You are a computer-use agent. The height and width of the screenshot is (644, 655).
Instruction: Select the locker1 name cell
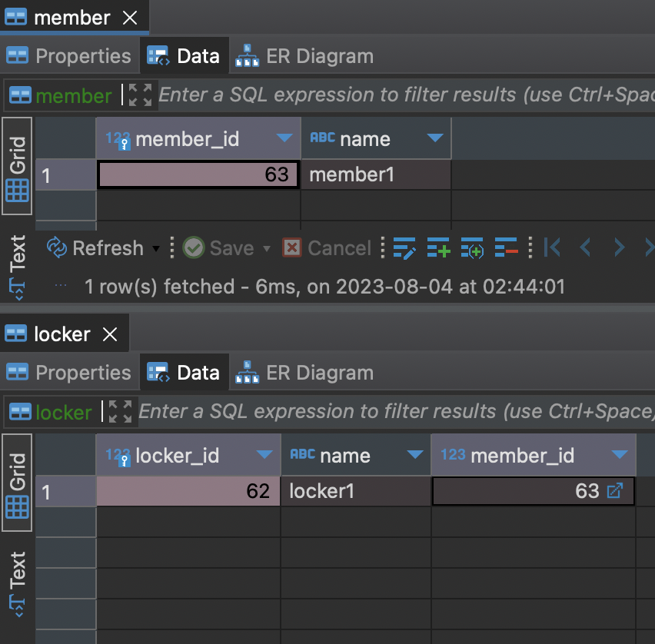(356, 491)
